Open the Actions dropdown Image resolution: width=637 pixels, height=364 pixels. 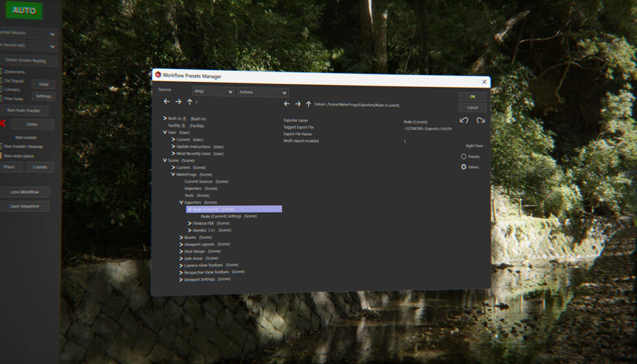[263, 92]
